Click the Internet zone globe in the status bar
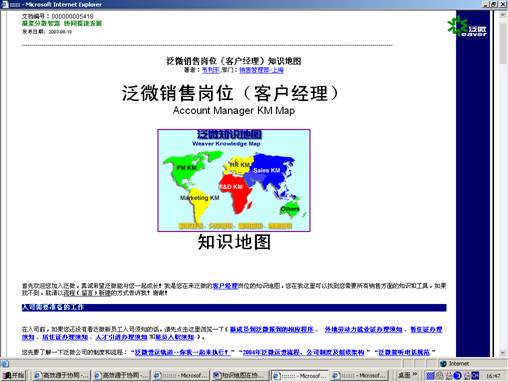This screenshot has height=382, width=508. coord(443,363)
